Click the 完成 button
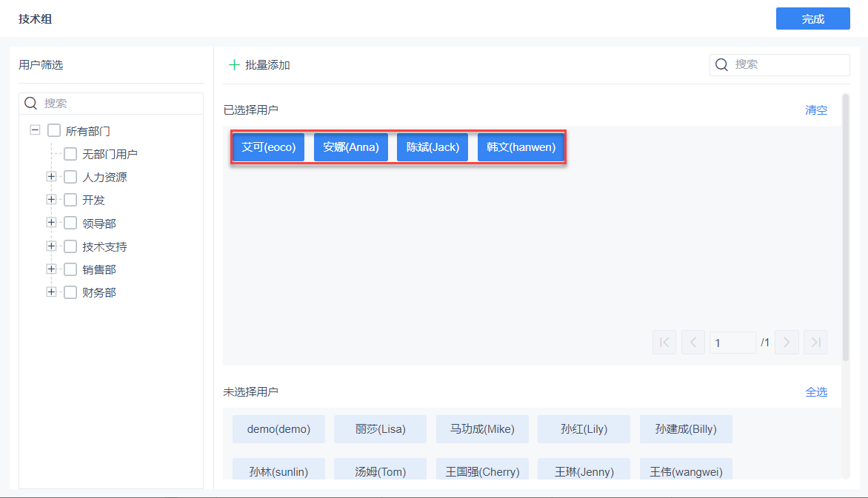The width and height of the screenshot is (868, 498). point(812,18)
